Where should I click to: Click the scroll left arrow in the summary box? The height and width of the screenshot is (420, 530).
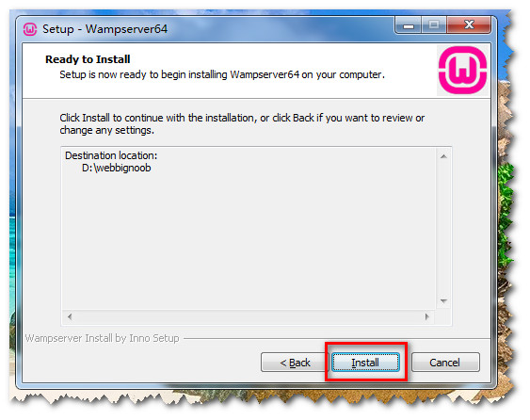coord(70,316)
